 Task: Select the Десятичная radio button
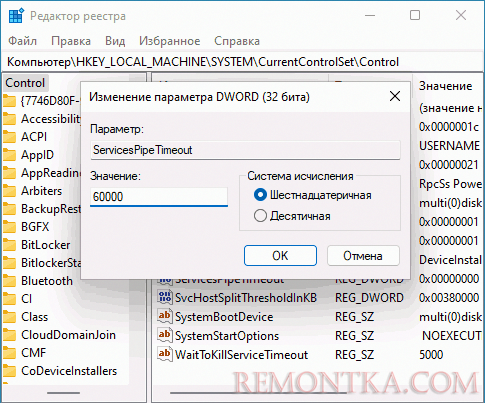point(260,216)
